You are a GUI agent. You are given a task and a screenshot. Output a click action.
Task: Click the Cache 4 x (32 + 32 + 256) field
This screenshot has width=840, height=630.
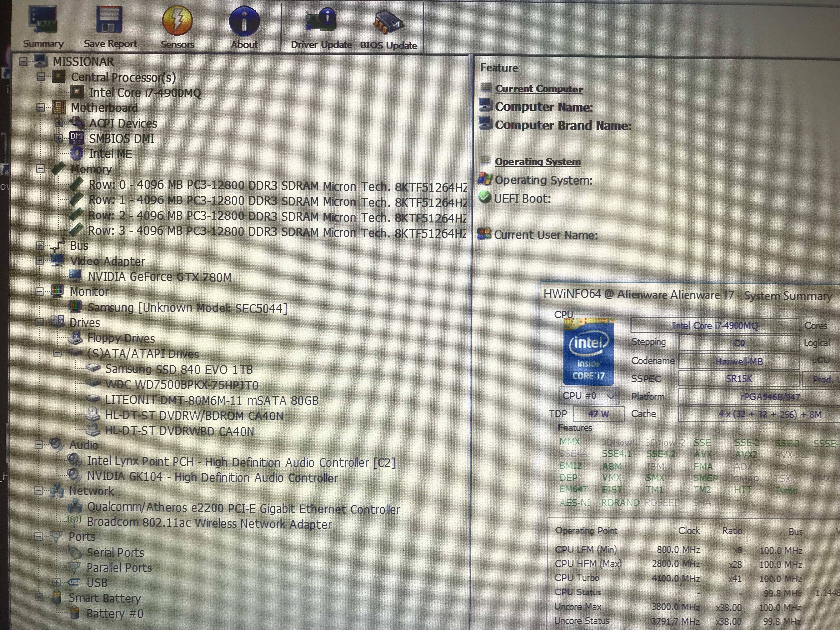(x=759, y=414)
